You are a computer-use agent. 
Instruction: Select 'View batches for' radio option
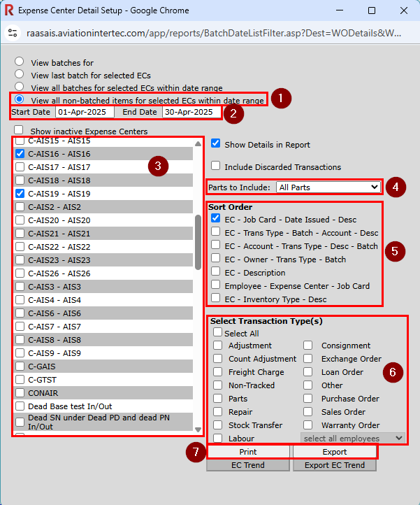20,61
